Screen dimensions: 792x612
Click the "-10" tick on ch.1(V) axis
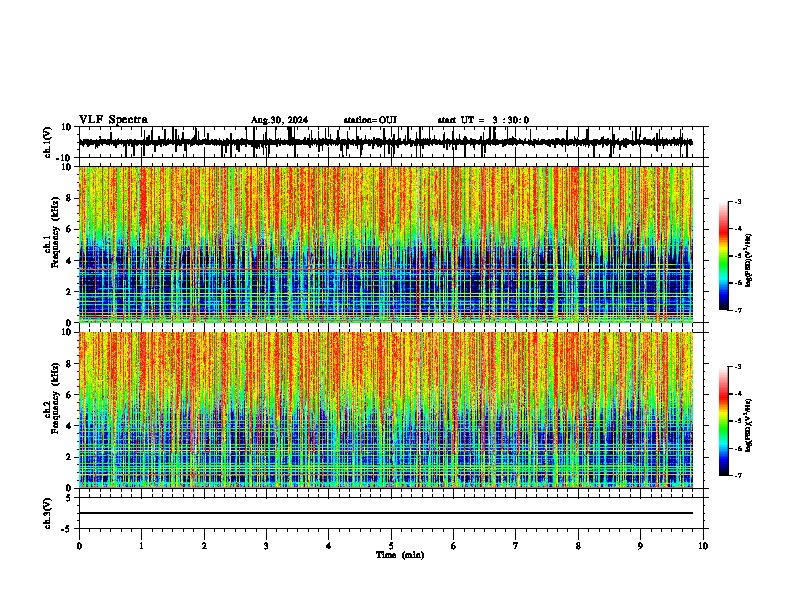tap(65, 157)
